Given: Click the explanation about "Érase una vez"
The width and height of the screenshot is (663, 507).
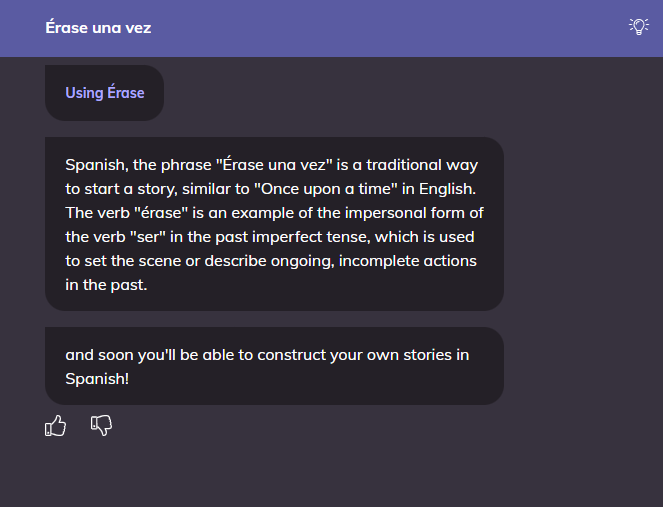Looking at the screenshot, I should tap(273, 223).
